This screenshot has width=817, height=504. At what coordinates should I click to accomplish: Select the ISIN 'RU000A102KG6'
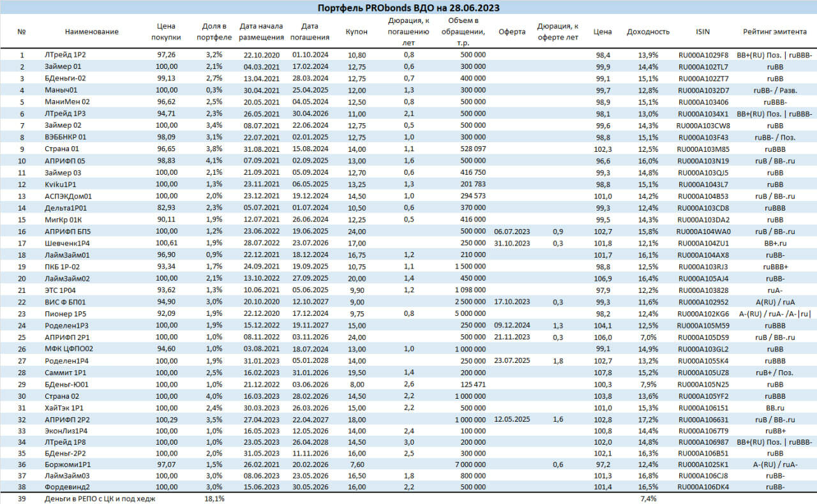pyautogui.click(x=703, y=314)
